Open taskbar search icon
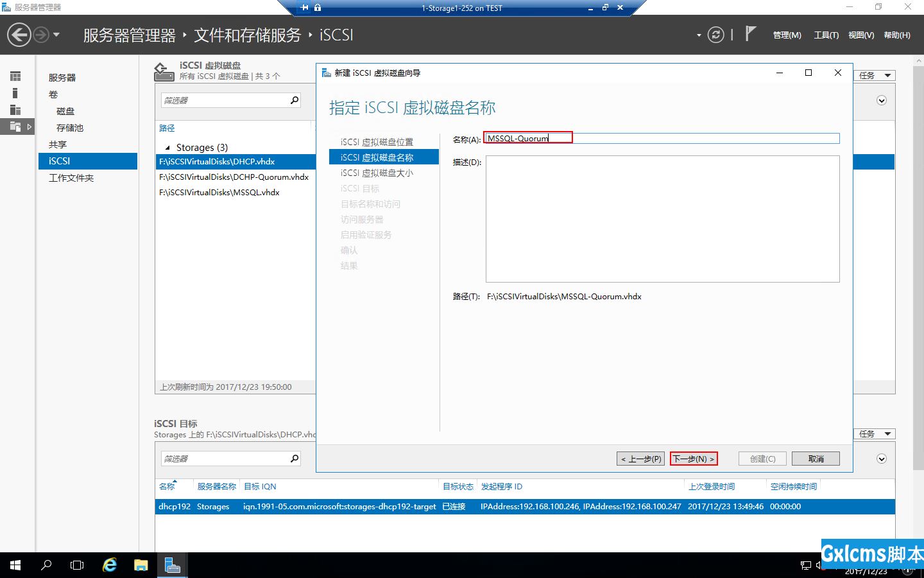This screenshot has height=578, width=924. [x=46, y=565]
